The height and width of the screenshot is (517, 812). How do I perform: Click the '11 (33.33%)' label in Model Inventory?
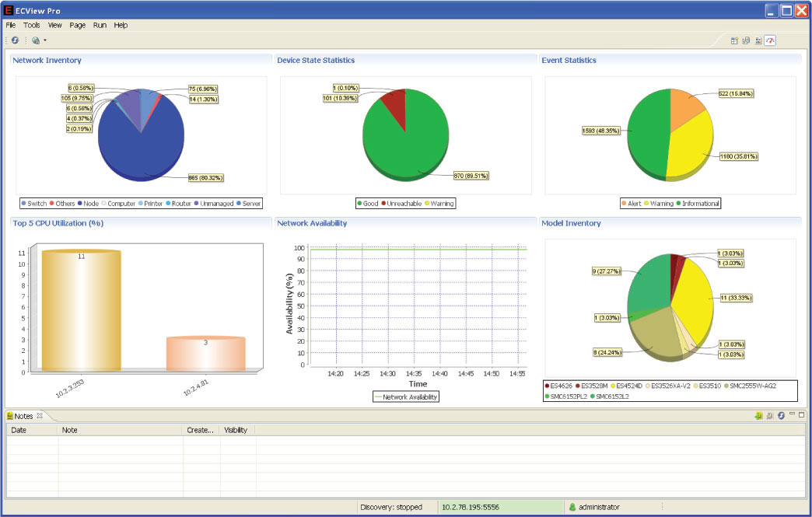pos(736,298)
